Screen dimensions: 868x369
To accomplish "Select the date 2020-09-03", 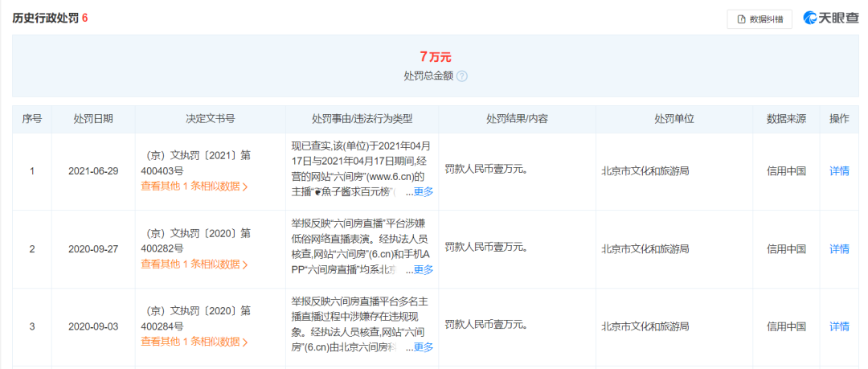I will point(93,327).
